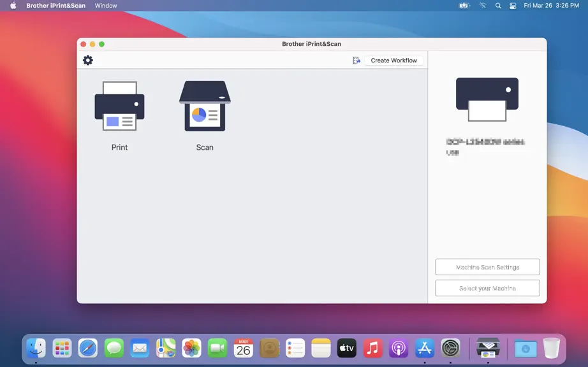Open Control Center in the menu bar
This screenshot has height=367, width=588.
click(x=513, y=6)
